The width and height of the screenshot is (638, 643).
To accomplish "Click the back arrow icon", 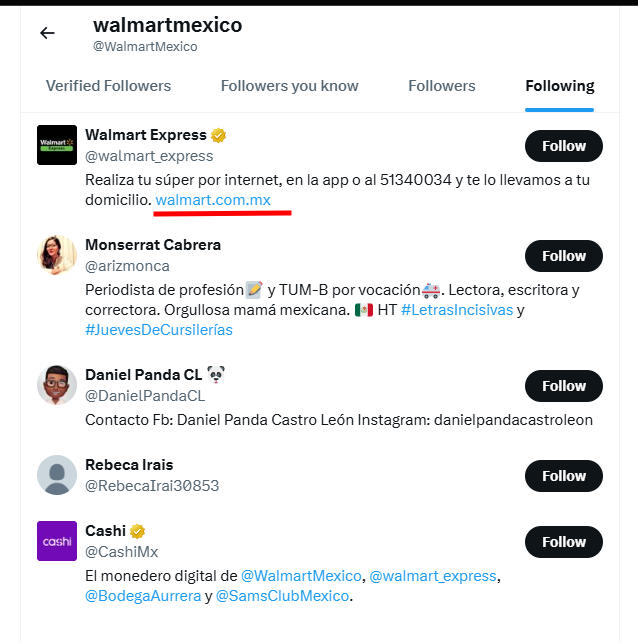I will pyautogui.click(x=47, y=33).
